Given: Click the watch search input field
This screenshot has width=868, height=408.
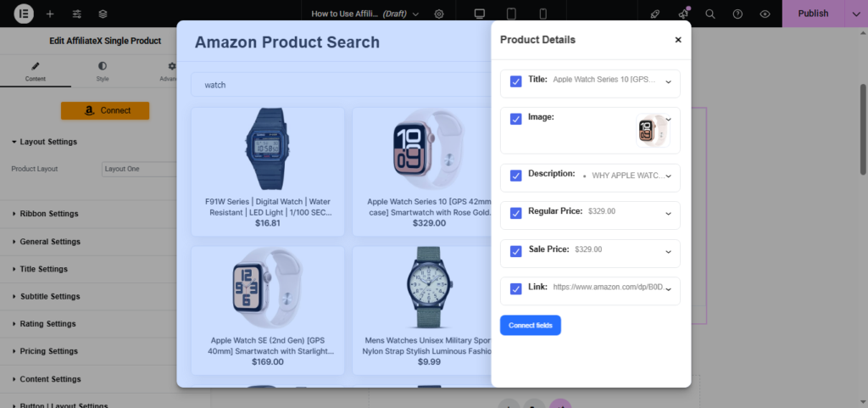Looking at the screenshot, I should (339, 85).
